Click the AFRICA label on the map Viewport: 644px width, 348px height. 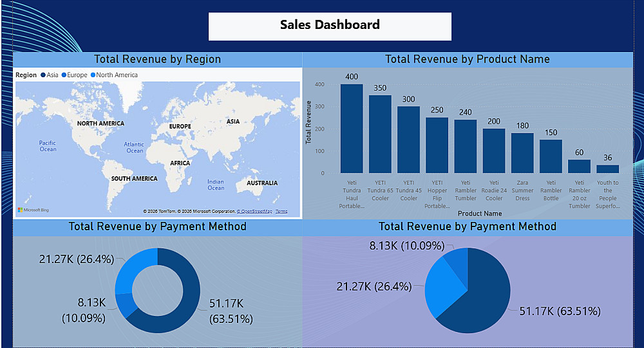pos(180,163)
